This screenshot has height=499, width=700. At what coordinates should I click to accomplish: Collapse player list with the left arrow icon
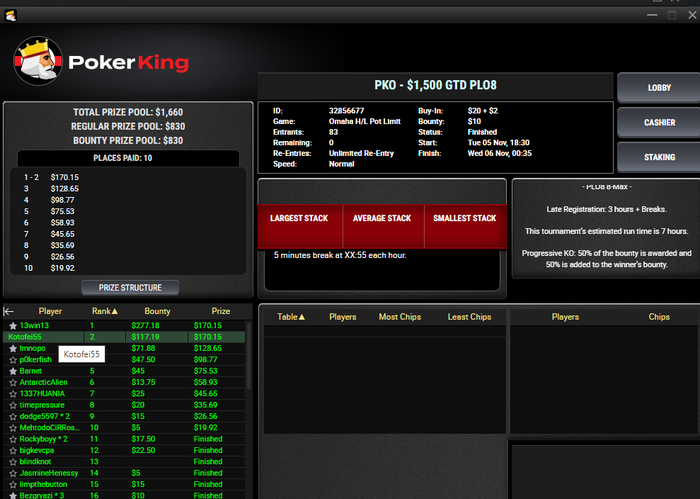[8, 312]
